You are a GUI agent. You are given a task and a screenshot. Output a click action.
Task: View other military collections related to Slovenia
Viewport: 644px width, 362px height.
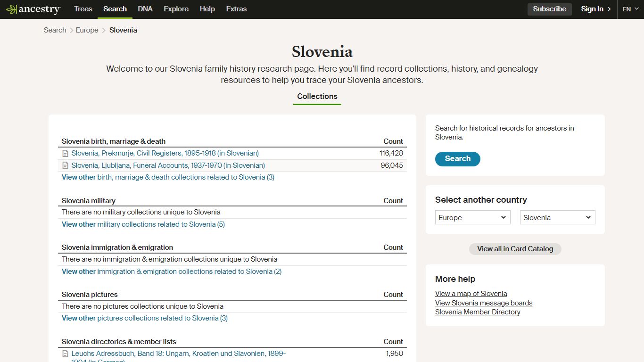click(143, 224)
